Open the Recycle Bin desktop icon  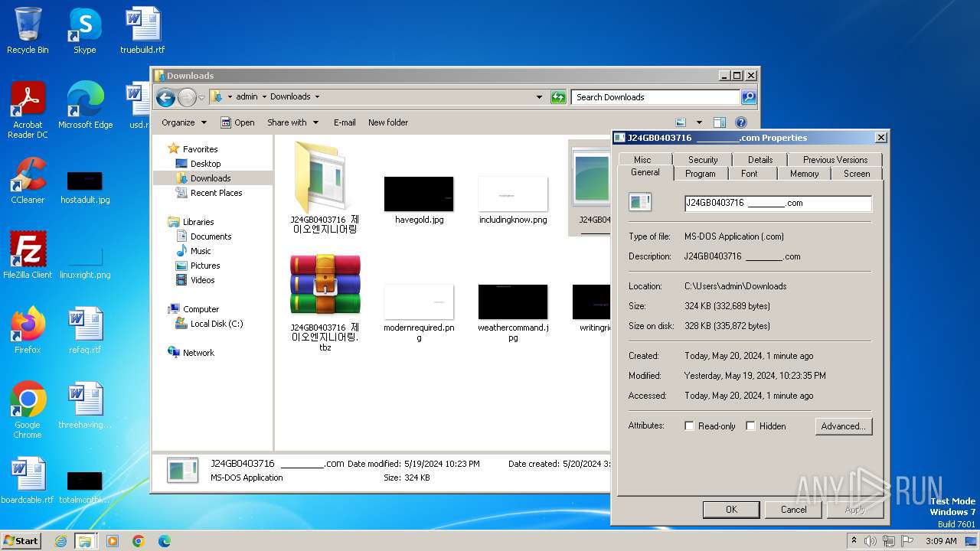point(28,31)
